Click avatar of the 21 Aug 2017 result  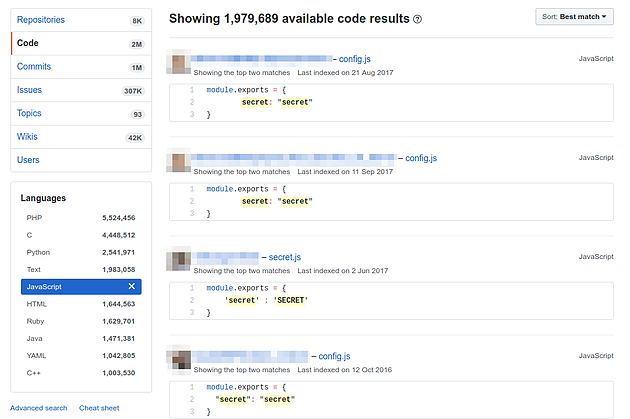coord(178,62)
